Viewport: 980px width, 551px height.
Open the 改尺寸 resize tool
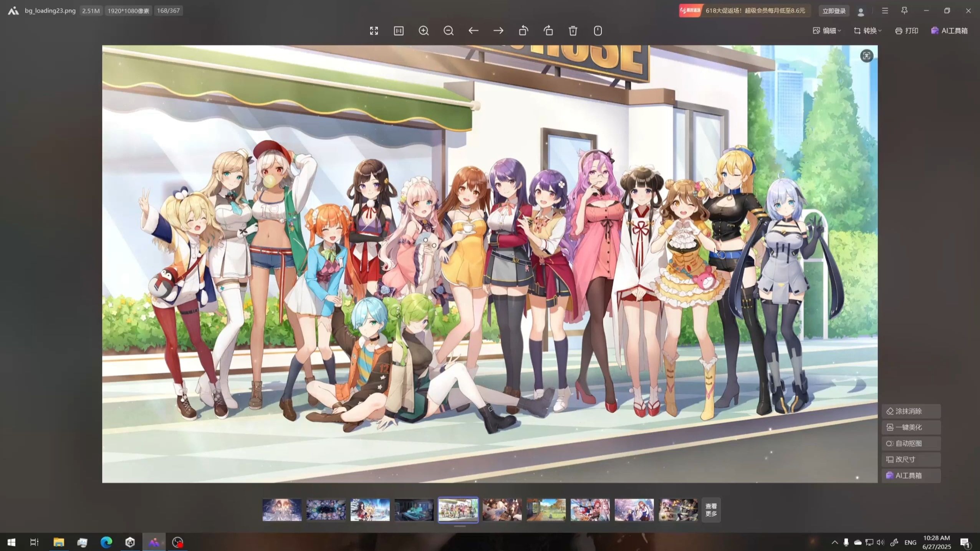(911, 460)
